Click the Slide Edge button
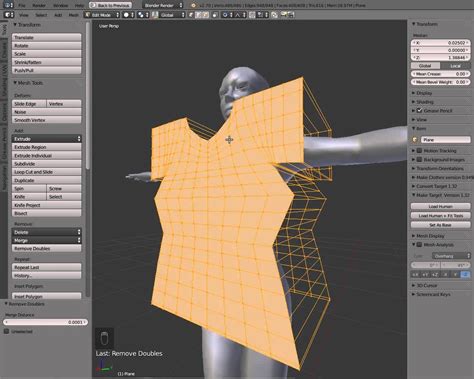This screenshot has height=379, width=474. (29, 104)
